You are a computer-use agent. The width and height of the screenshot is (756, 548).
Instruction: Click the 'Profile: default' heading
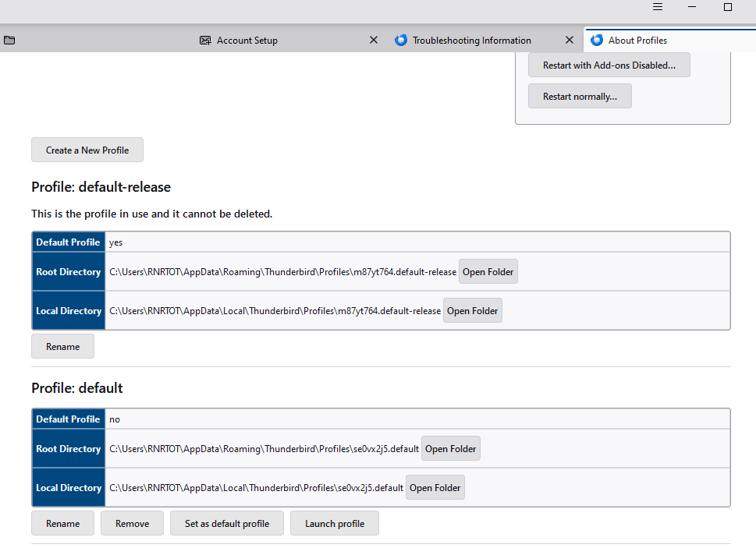[77, 387]
